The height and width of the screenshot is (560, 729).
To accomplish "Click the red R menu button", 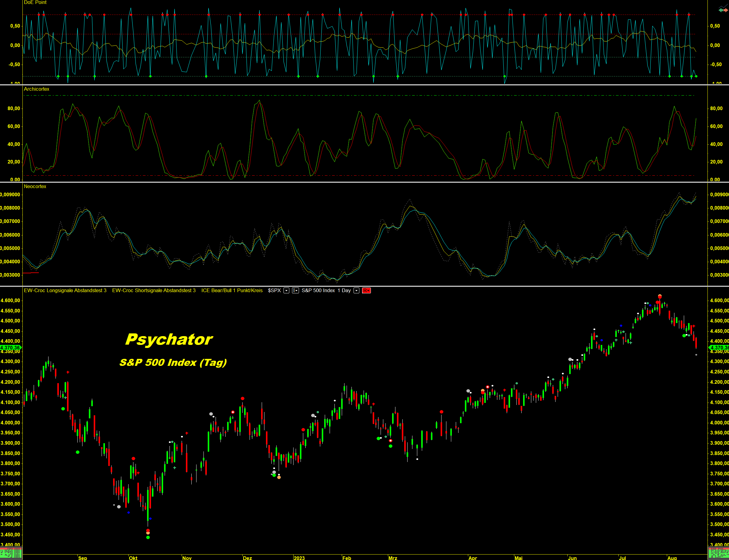I will click(366, 291).
